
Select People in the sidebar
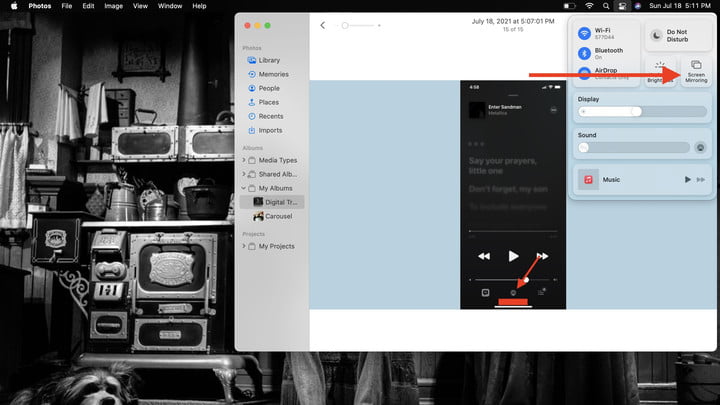tap(268, 88)
